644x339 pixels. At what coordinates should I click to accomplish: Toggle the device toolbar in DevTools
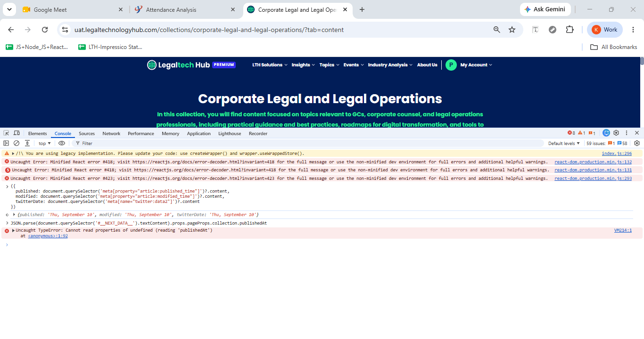pyautogui.click(x=17, y=133)
